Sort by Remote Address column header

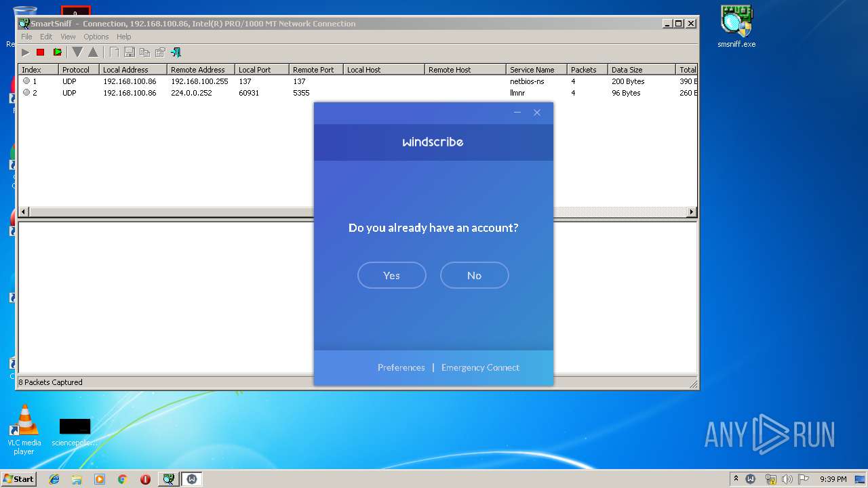(201, 70)
